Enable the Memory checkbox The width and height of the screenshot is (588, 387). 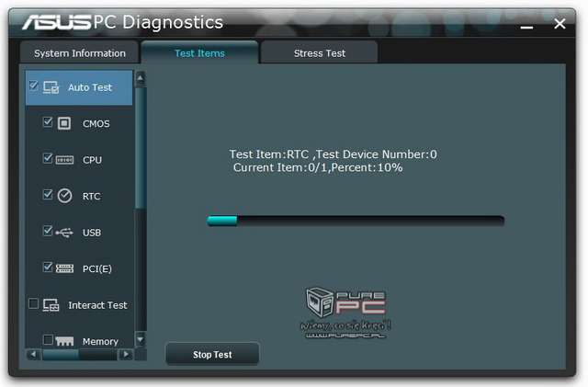click(48, 340)
